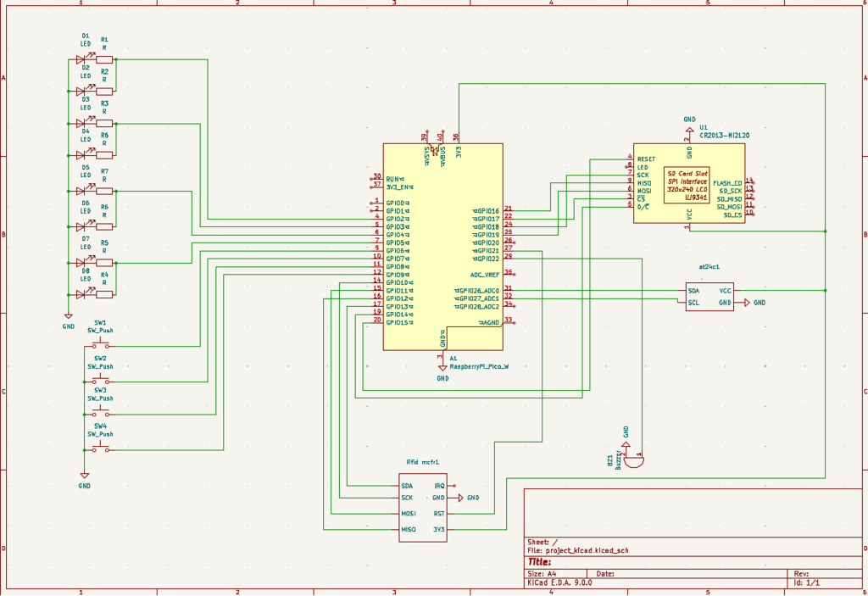Select push button SW1 symbol
Screen dimensions: 868x596
point(100,344)
